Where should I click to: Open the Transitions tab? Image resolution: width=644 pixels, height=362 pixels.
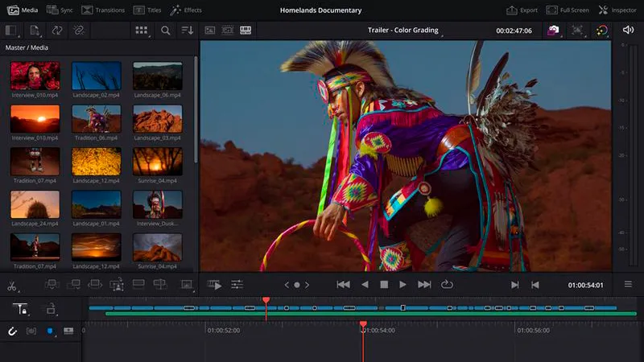point(103,10)
